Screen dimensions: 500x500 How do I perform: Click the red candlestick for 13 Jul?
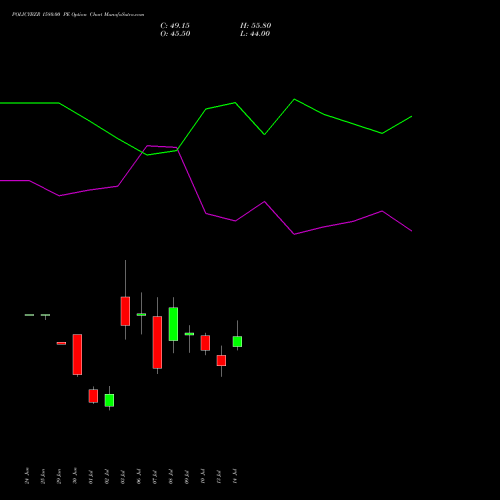pyautogui.click(x=221, y=361)
